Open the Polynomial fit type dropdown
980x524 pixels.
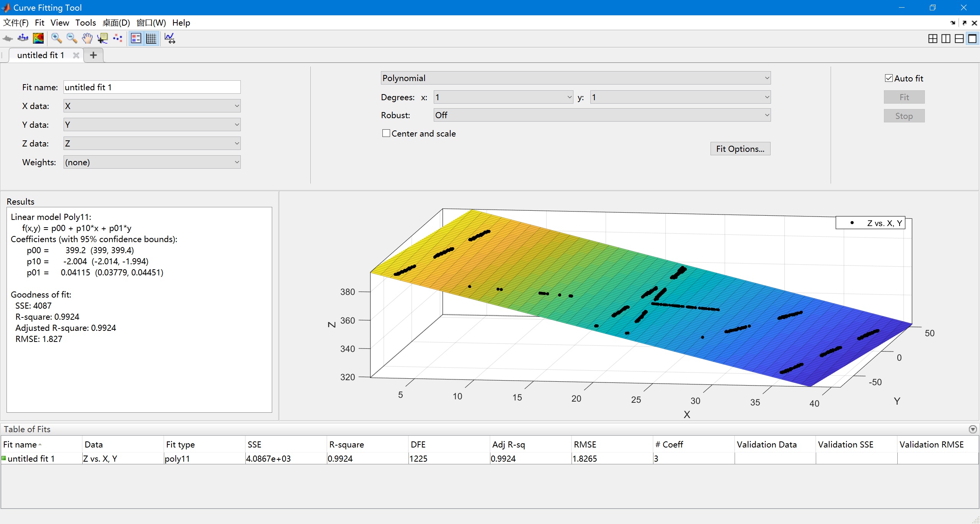[x=575, y=78]
